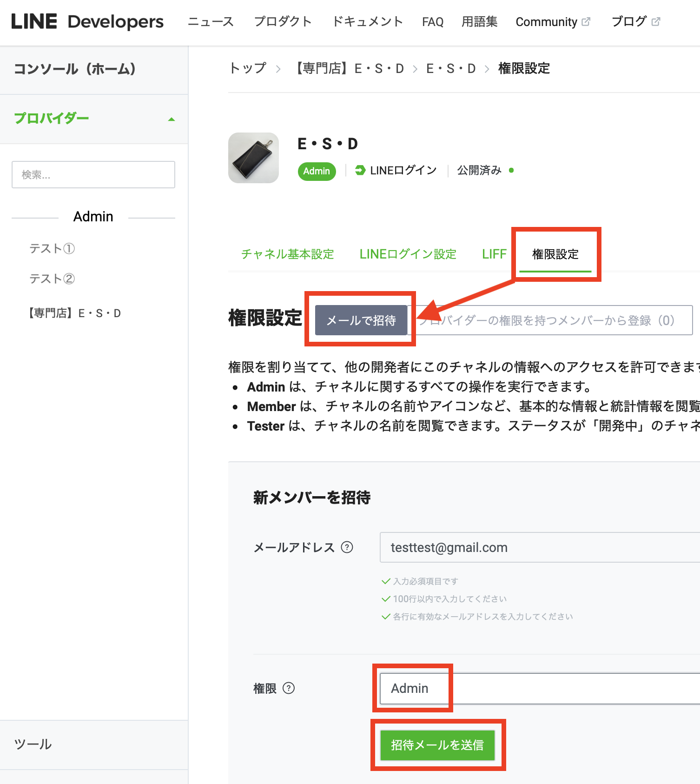
Task: Select provider テスト① in sidebar
Action: pyautogui.click(x=52, y=249)
